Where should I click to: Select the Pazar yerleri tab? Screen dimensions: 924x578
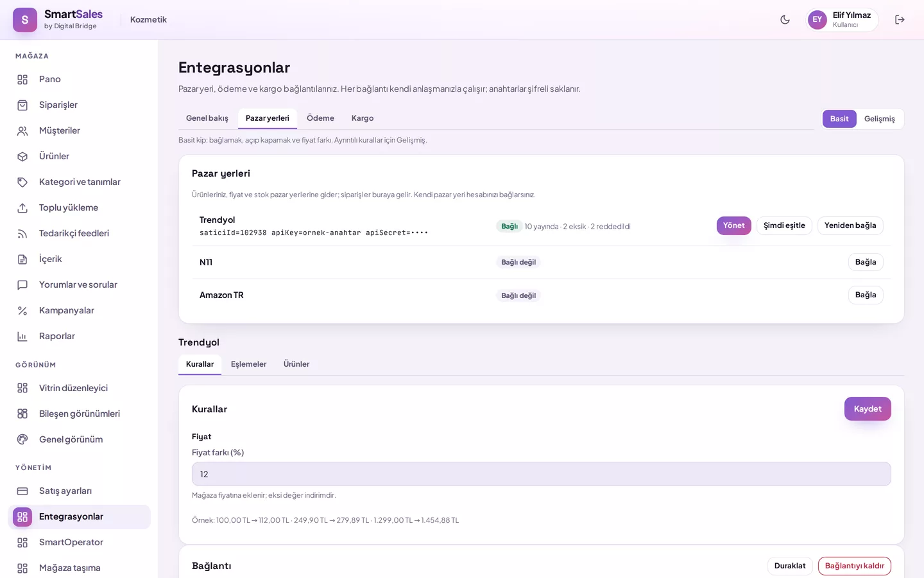pos(268,118)
